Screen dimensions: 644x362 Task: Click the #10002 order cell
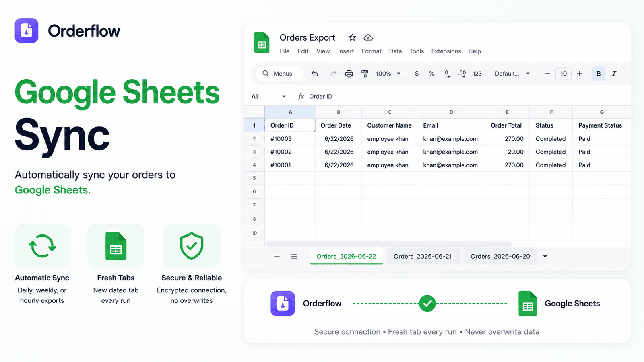pos(290,152)
